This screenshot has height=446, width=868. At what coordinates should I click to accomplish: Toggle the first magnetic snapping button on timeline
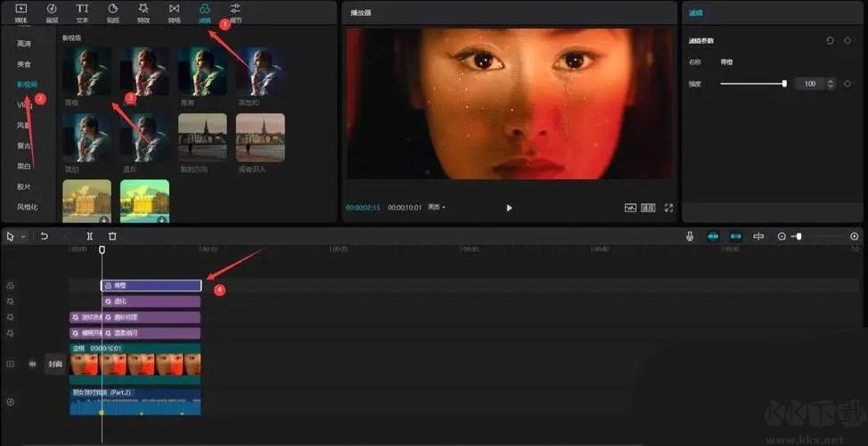713,236
